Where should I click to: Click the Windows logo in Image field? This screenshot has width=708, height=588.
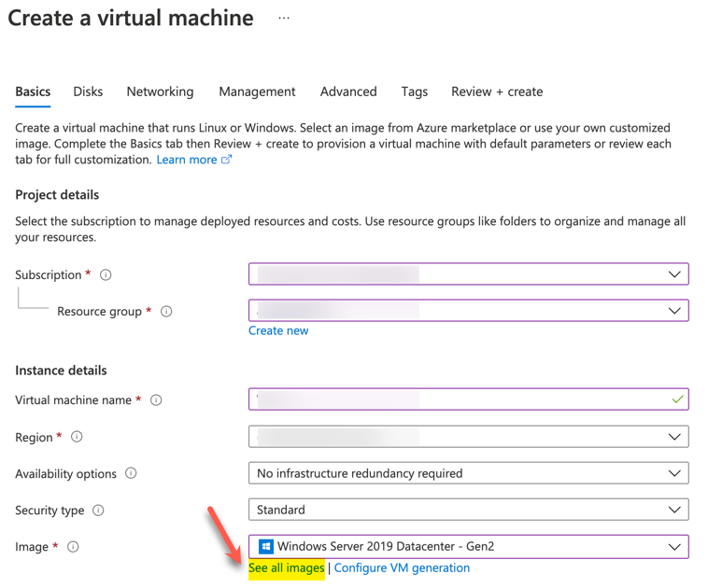[x=265, y=547]
